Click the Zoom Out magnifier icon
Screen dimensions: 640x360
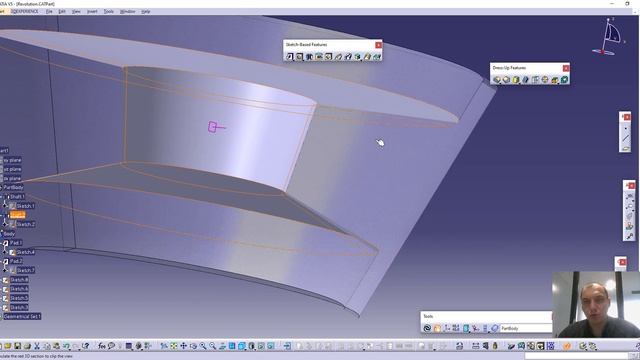pos(212,346)
